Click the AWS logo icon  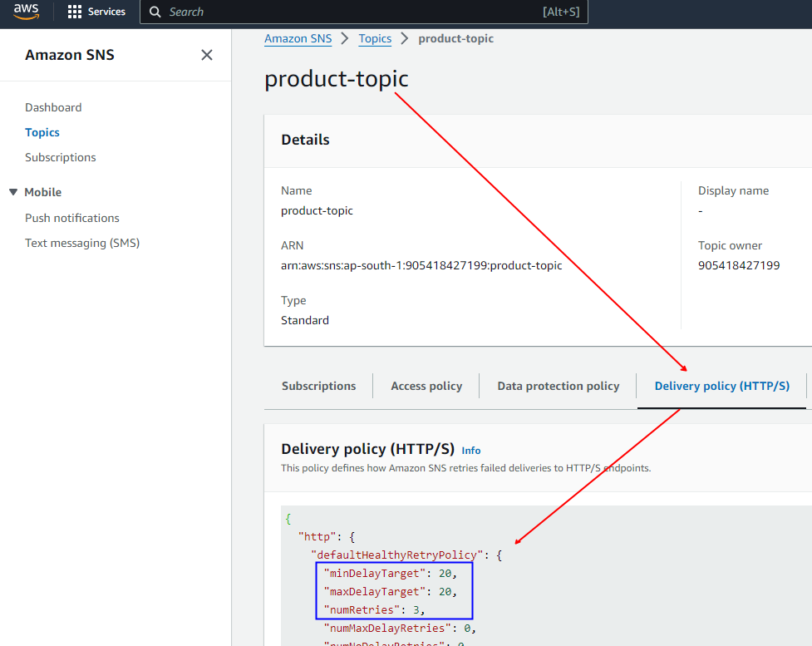pyautogui.click(x=26, y=12)
